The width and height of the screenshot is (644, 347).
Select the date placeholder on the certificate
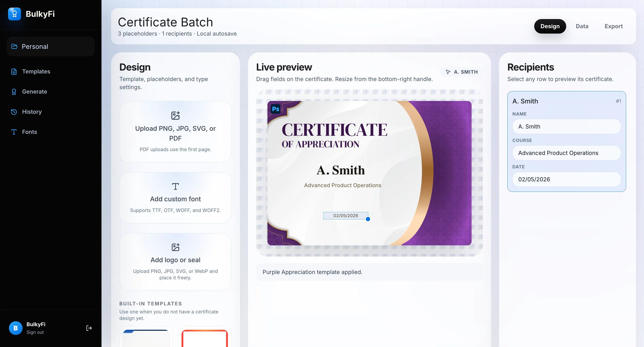(345, 216)
